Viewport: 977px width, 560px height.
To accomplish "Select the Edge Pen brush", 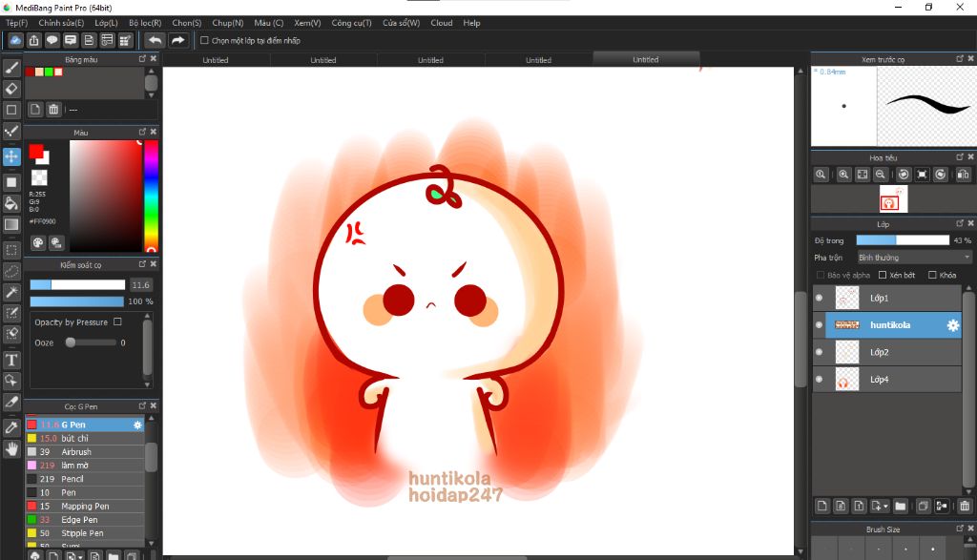I will pos(85,520).
